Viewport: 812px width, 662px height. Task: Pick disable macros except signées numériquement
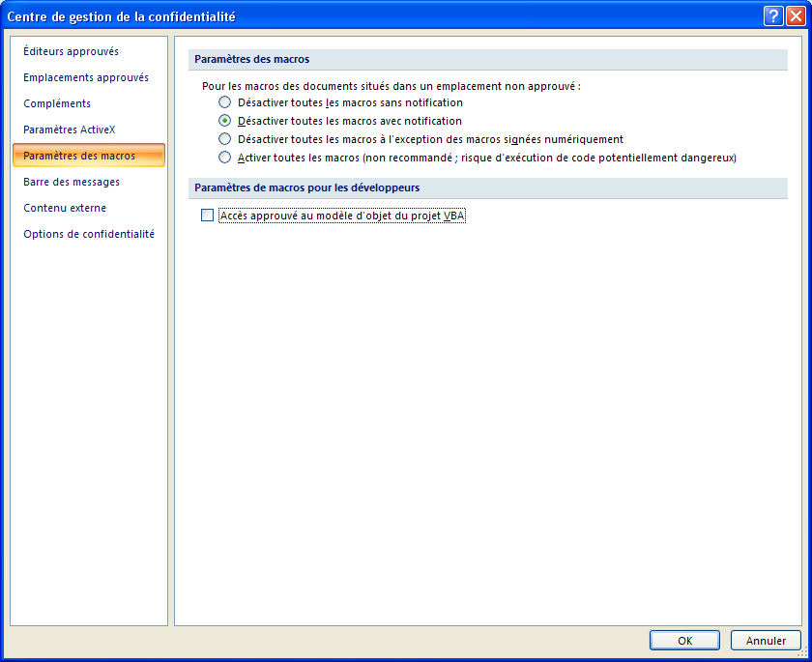[225, 139]
